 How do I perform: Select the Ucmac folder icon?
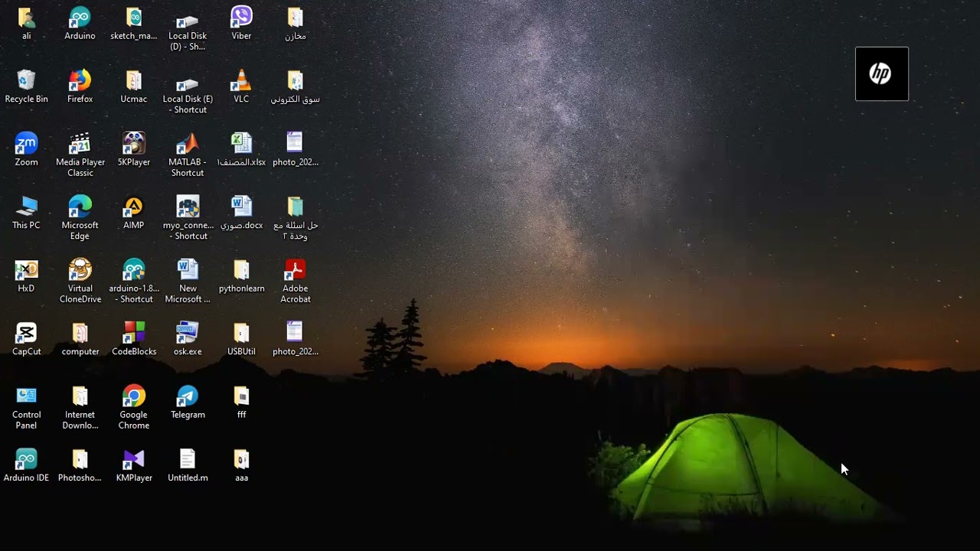point(134,80)
